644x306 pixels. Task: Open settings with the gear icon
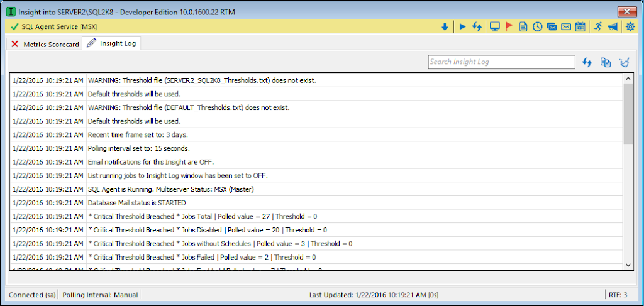[x=630, y=26]
